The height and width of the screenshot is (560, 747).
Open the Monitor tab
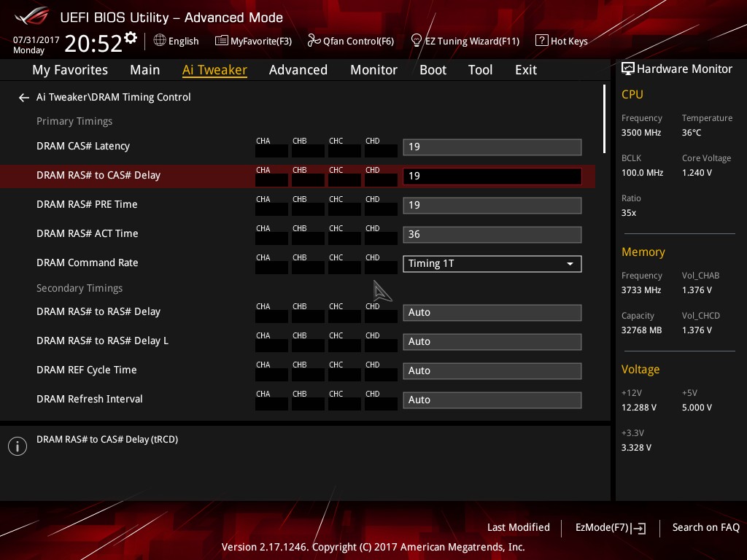[373, 70]
